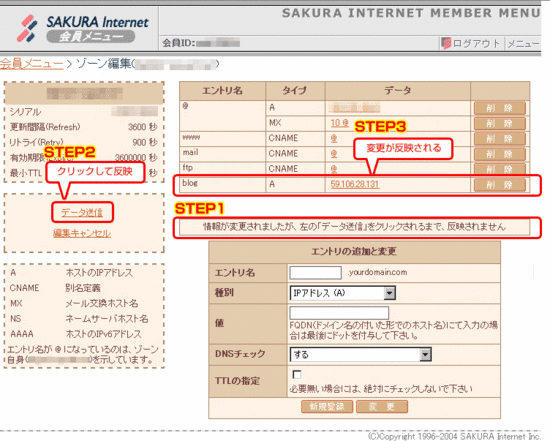Delete the blog A record entry
550x441 pixels.
(x=499, y=185)
